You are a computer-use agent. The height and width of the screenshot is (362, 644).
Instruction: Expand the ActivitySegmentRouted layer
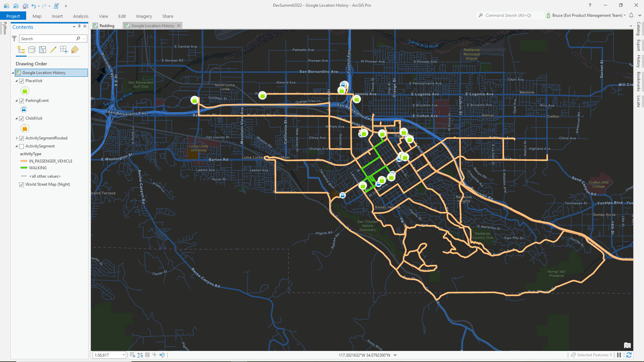pos(16,138)
